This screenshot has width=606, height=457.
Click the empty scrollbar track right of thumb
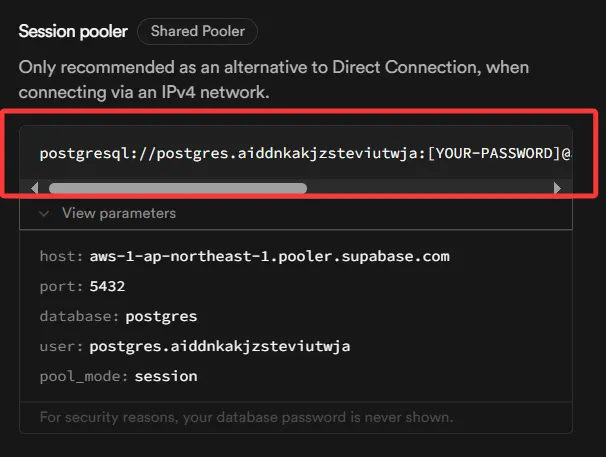(x=428, y=187)
